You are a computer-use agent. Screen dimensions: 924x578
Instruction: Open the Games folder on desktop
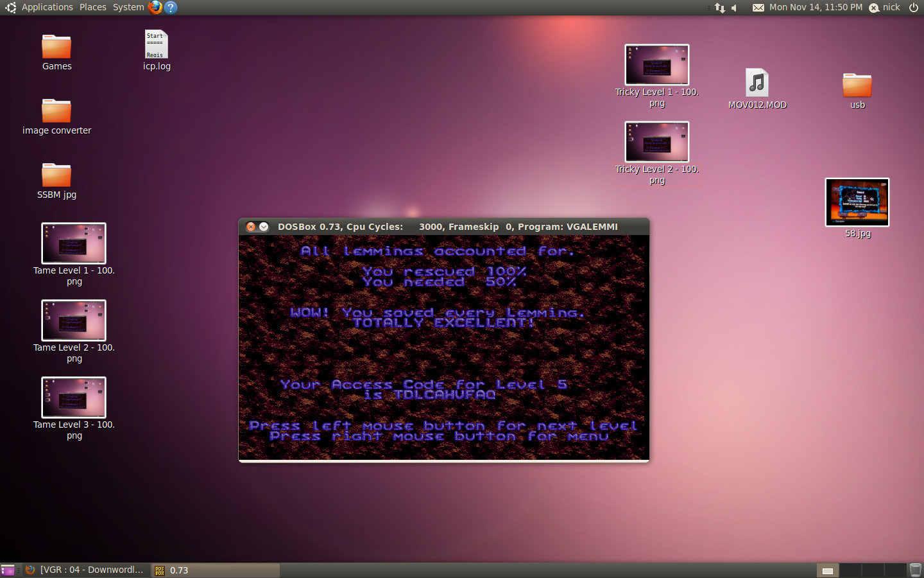[x=56, y=48]
